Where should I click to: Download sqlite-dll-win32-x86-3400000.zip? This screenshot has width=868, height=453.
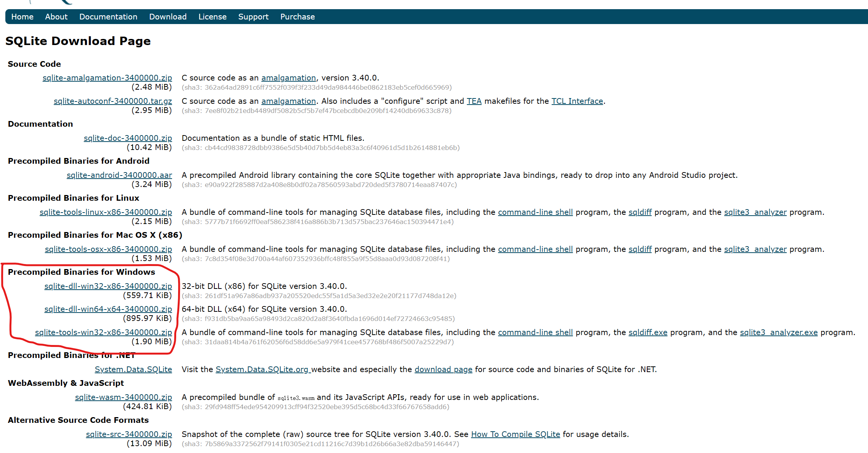point(108,286)
